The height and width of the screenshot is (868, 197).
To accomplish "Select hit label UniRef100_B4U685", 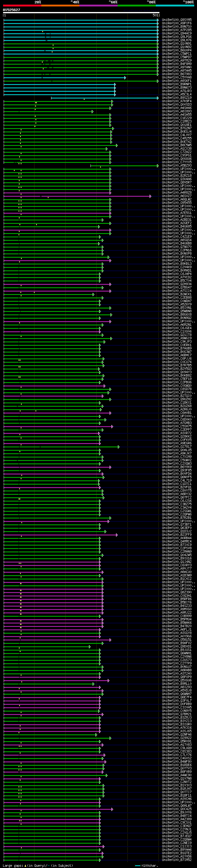I will click(x=177, y=226).
